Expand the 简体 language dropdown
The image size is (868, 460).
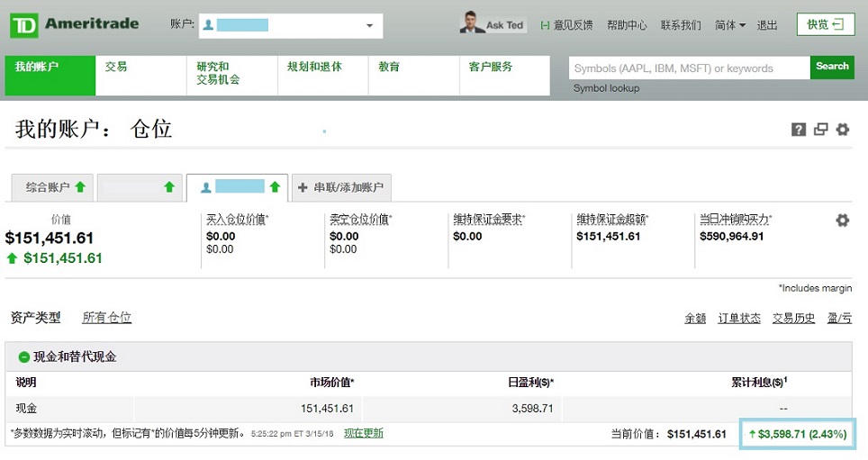pyautogui.click(x=729, y=25)
